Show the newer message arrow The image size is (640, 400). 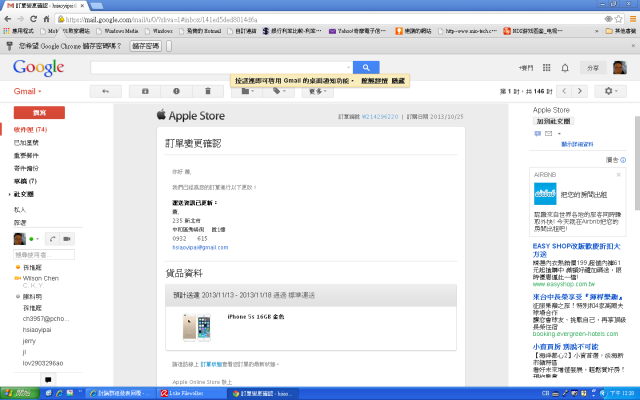(x=564, y=91)
